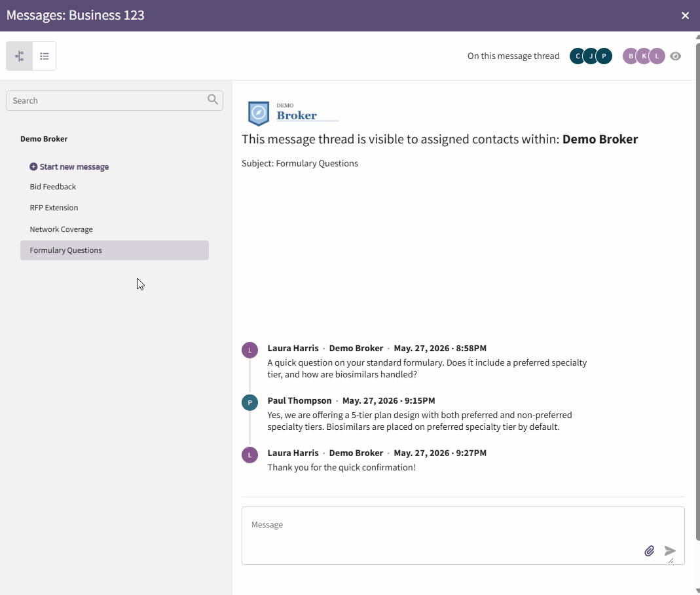The image size is (700, 595).
Task: Click the scrollbar down arrow
Action: 698,591
